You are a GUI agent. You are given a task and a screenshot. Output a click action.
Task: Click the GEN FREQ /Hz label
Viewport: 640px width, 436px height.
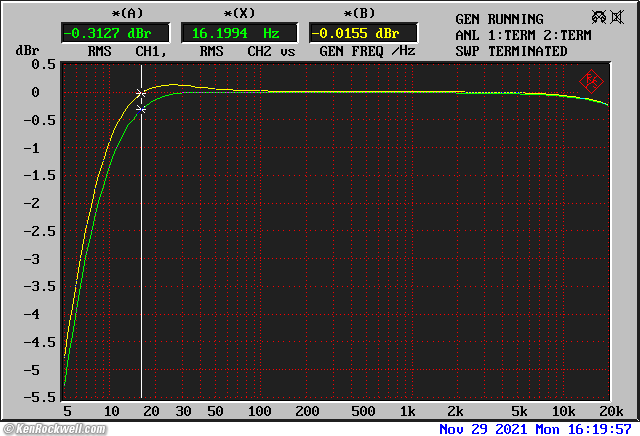[x=363, y=51]
